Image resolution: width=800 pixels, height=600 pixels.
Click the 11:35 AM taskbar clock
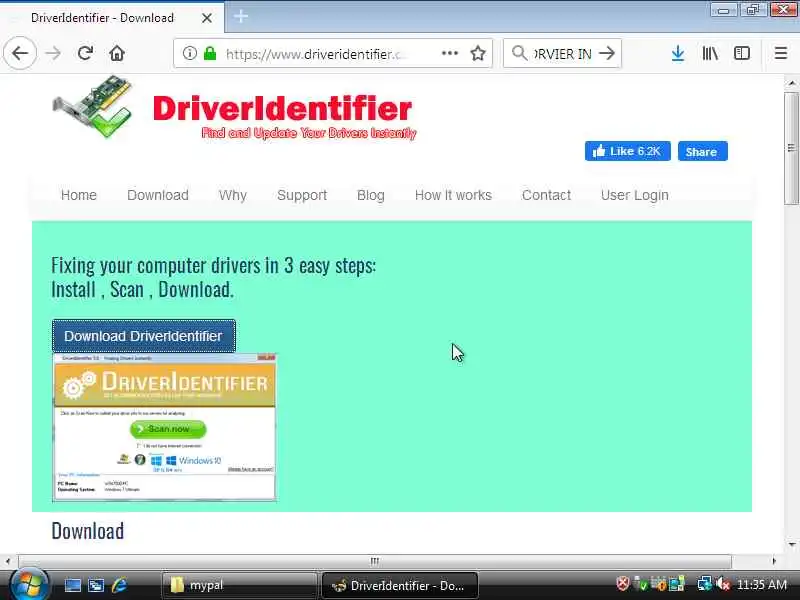click(762, 585)
